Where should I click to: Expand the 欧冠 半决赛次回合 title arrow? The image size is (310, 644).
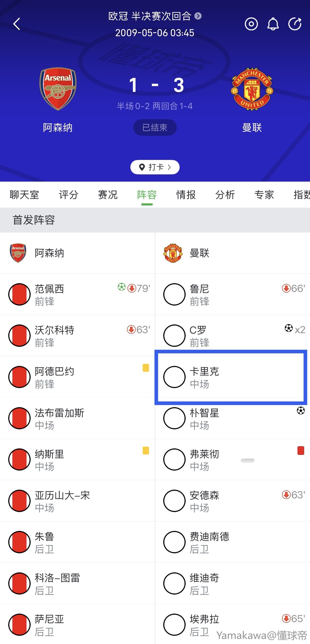click(x=198, y=16)
